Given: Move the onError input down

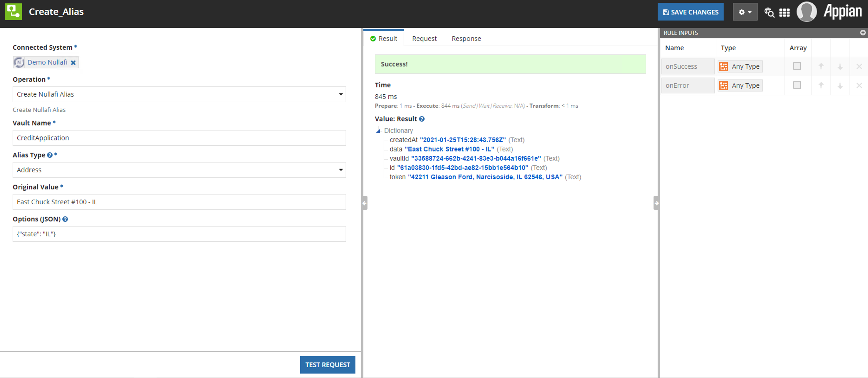Looking at the screenshot, I should (840, 86).
